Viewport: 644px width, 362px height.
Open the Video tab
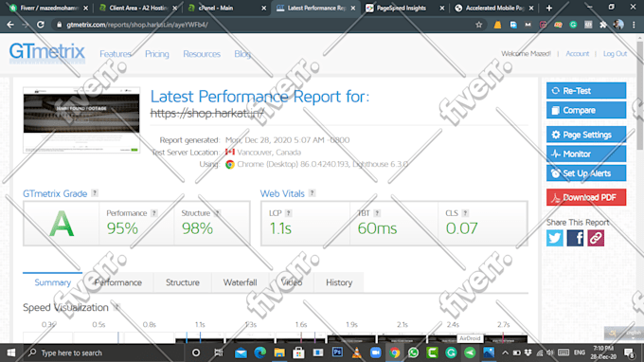tap(291, 282)
